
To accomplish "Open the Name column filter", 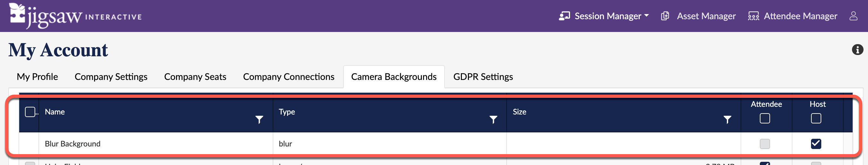I will 259,120.
